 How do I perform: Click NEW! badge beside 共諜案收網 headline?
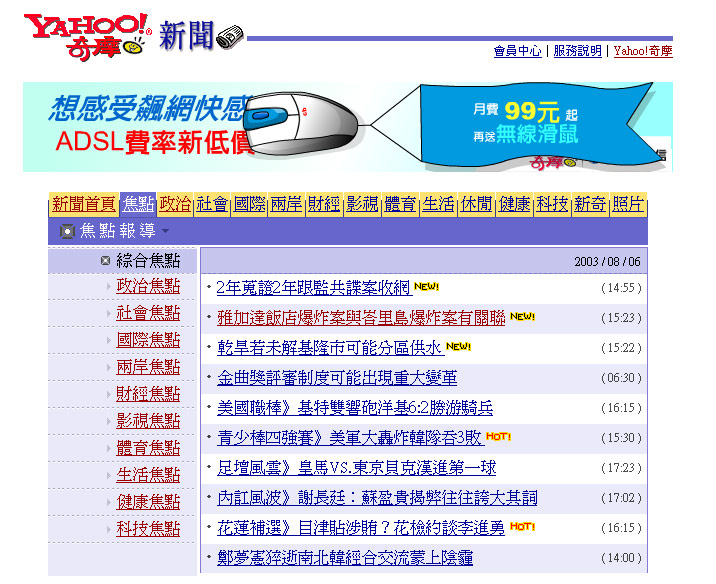tap(426, 286)
